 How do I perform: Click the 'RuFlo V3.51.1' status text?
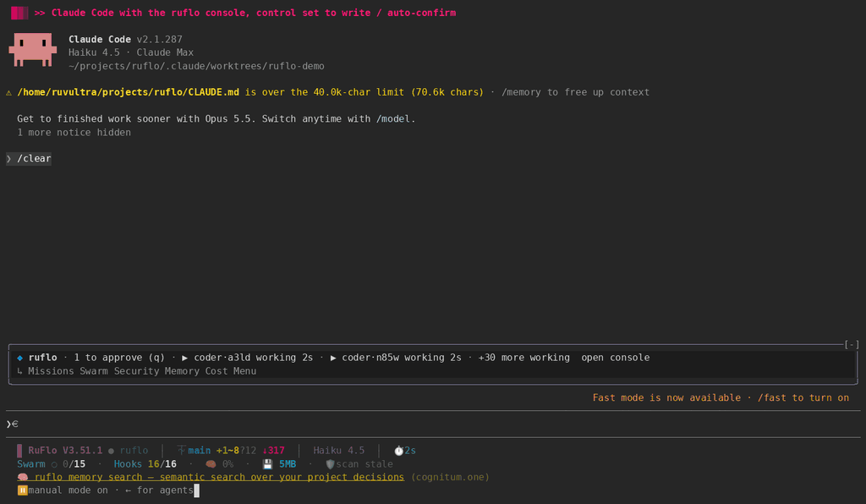coord(65,451)
